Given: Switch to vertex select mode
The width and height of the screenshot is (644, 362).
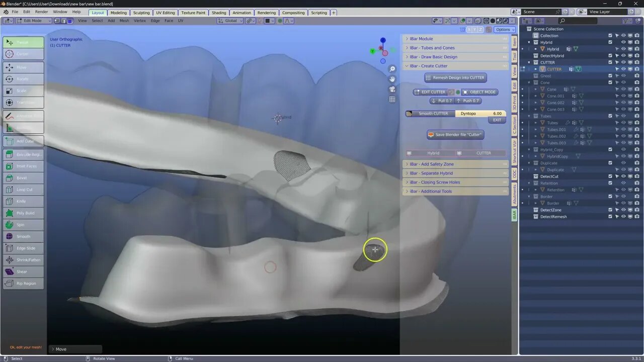Looking at the screenshot, I should point(57,21).
